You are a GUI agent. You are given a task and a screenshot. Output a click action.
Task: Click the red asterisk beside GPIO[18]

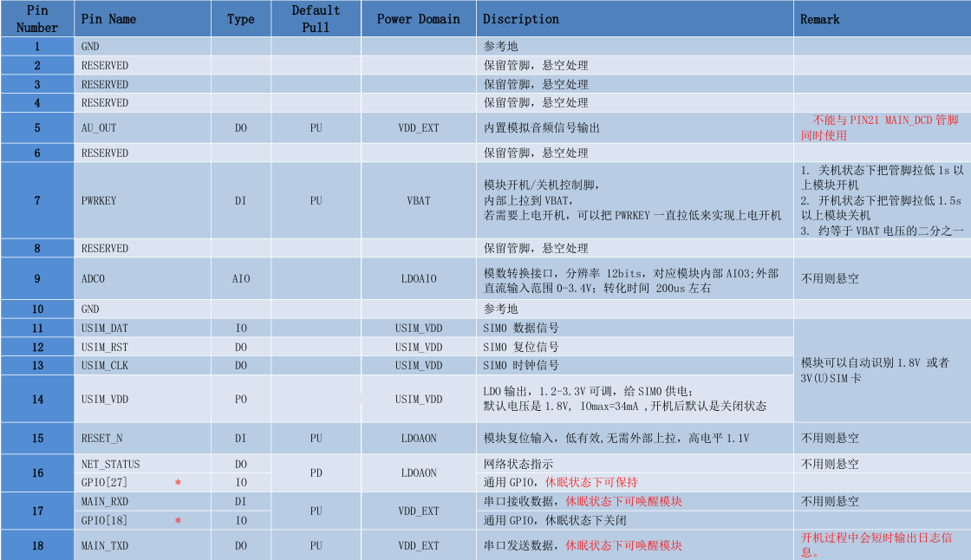tap(179, 521)
